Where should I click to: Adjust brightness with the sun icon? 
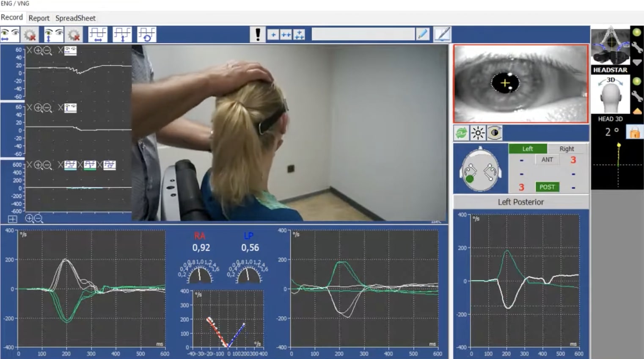[x=478, y=133]
